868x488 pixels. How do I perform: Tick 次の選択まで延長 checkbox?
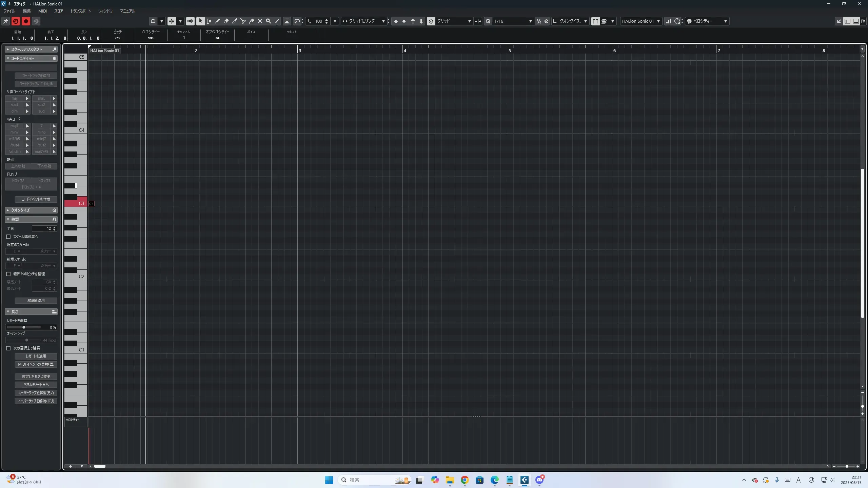(8, 348)
